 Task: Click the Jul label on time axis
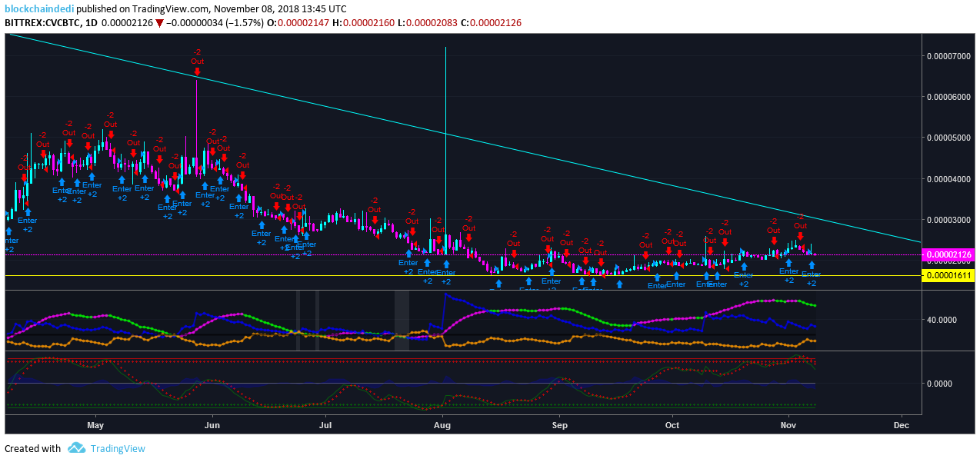point(325,424)
